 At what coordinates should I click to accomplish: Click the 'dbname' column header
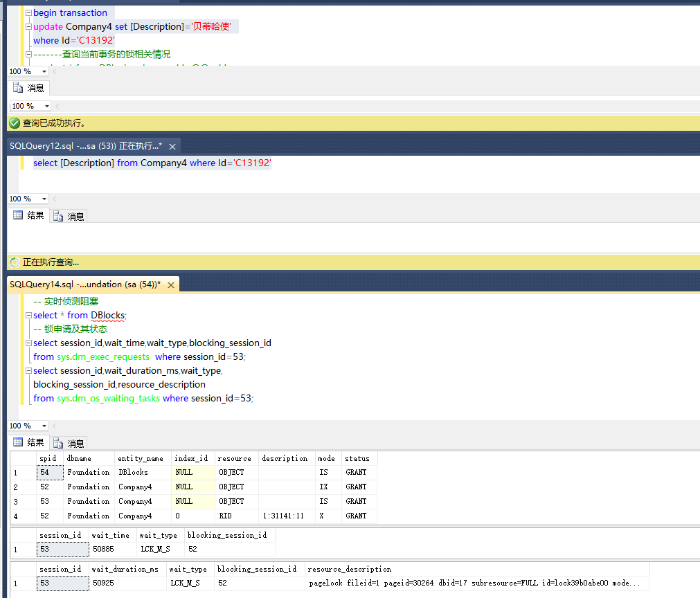pos(89,458)
